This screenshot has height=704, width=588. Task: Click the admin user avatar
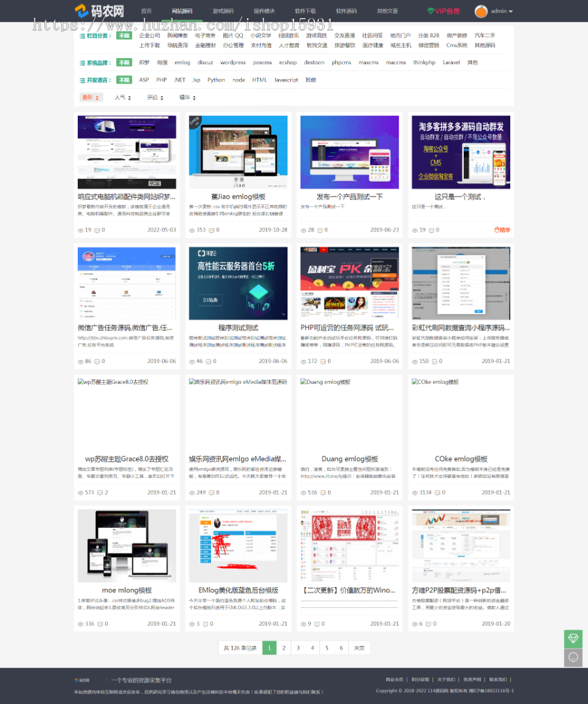coord(481,11)
